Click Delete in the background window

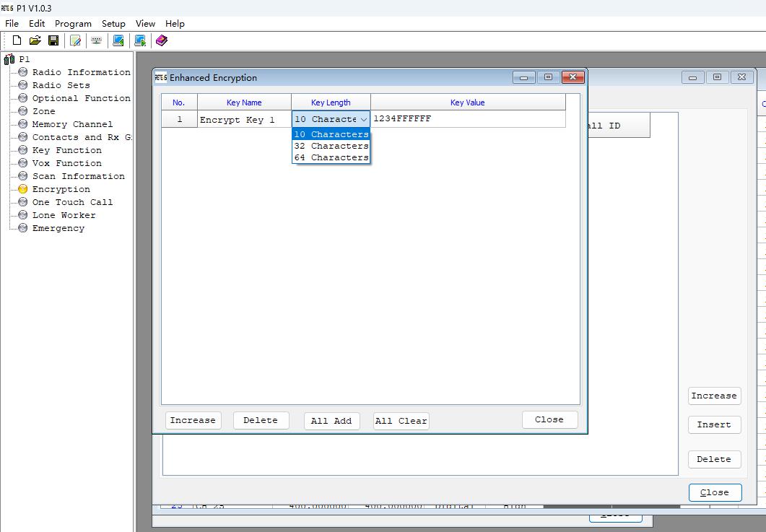714,459
